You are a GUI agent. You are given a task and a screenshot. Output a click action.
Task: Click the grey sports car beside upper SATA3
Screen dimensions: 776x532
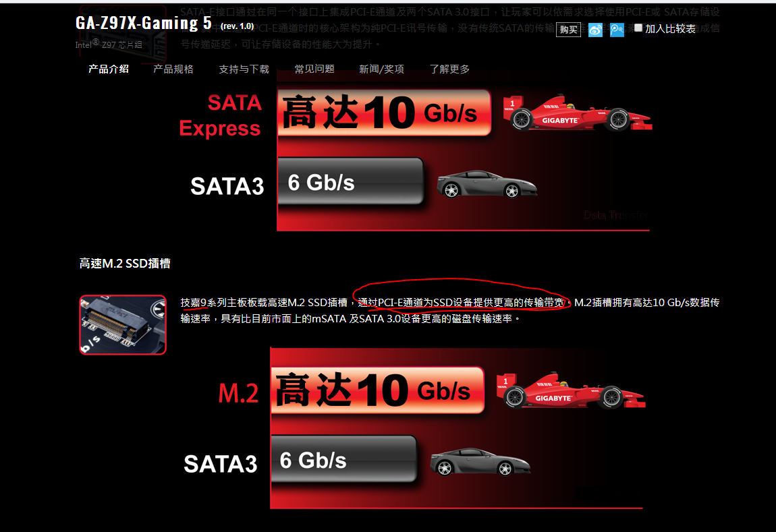tap(487, 184)
